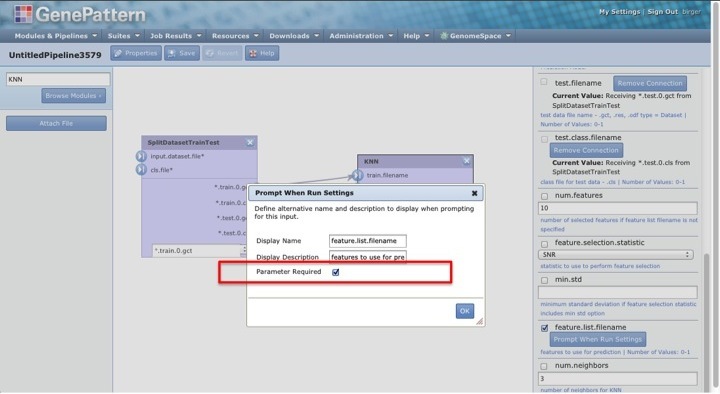Close the Prompt When Run Settings dialog

(474, 193)
